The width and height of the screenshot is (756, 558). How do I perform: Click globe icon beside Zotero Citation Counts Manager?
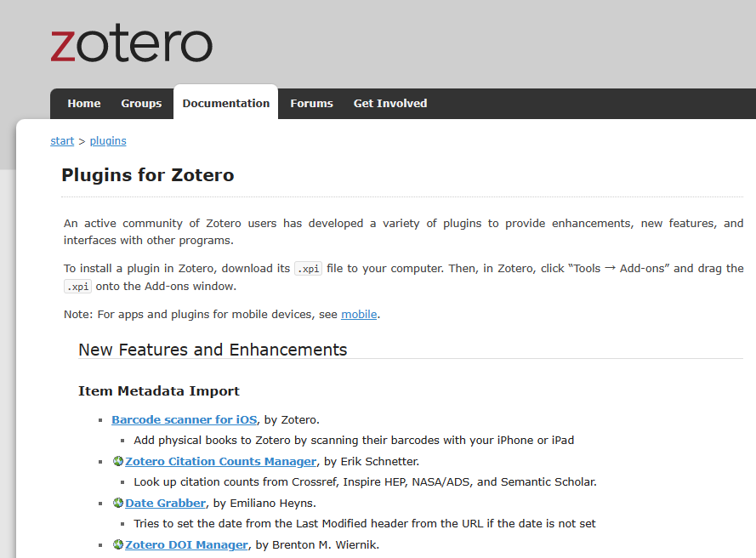[118, 461]
